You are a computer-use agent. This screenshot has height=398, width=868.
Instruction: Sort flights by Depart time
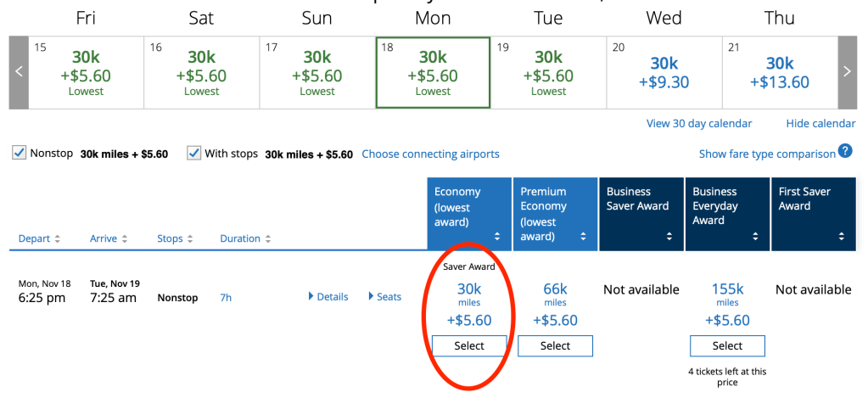[x=39, y=239]
